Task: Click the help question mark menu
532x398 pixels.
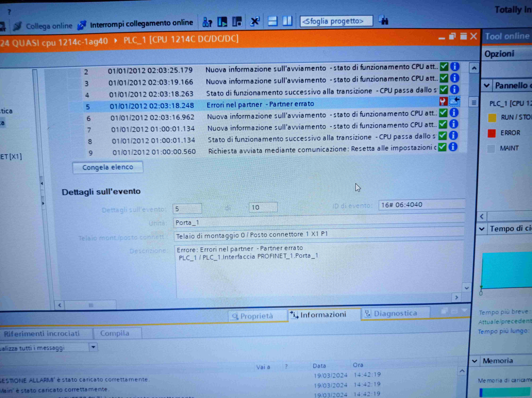Action: click(9, 12)
